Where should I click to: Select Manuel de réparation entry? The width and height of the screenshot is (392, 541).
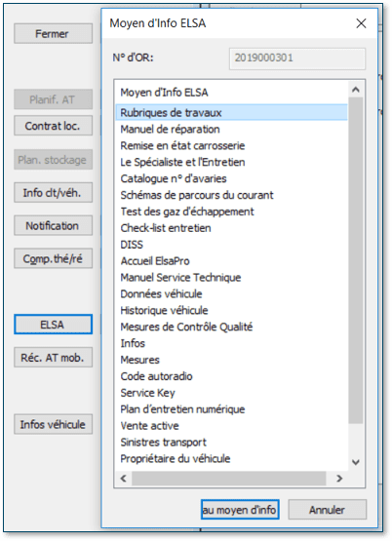pos(170,129)
